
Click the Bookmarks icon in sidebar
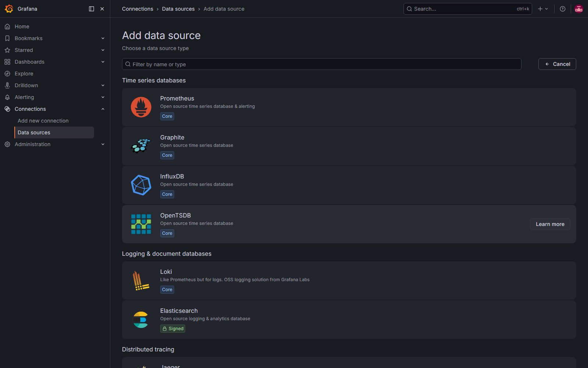coord(7,38)
